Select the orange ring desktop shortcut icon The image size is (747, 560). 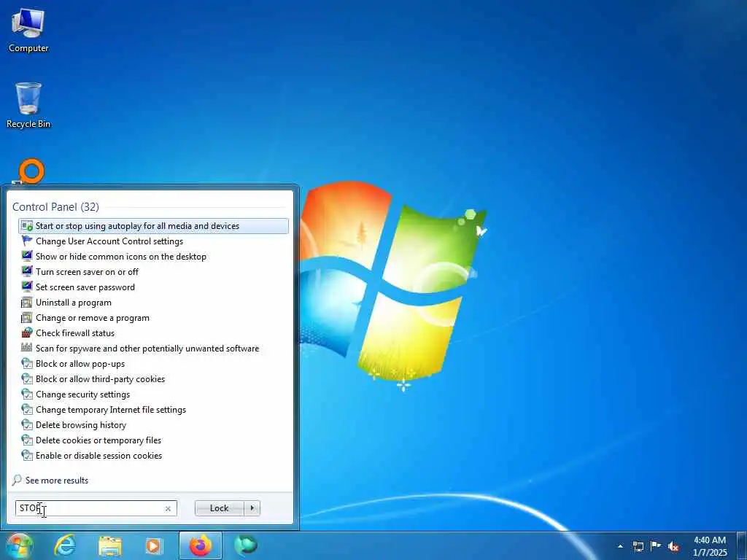pos(31,171)
